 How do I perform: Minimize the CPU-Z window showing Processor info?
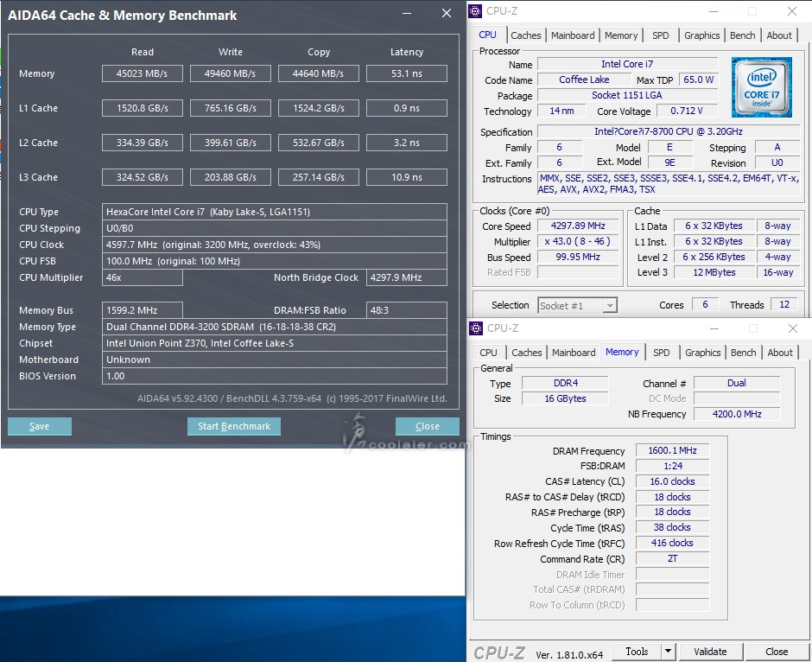coord(713,11)
